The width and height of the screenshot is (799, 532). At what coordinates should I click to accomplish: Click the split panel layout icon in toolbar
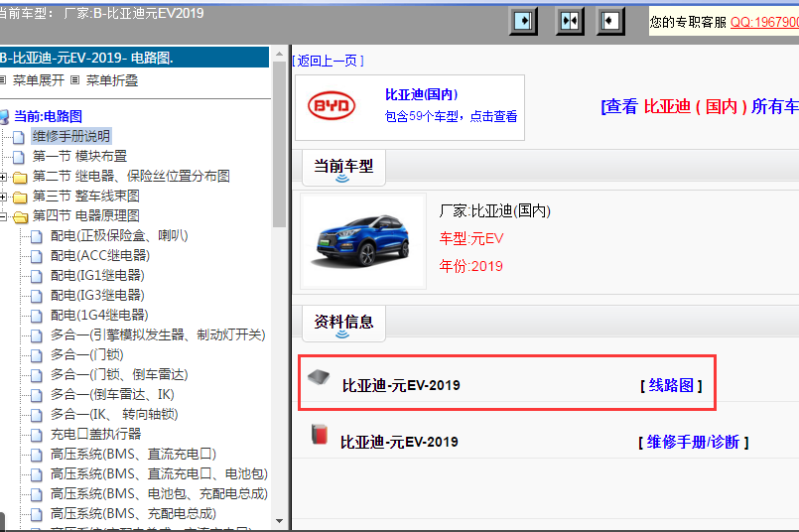point(569,22)
